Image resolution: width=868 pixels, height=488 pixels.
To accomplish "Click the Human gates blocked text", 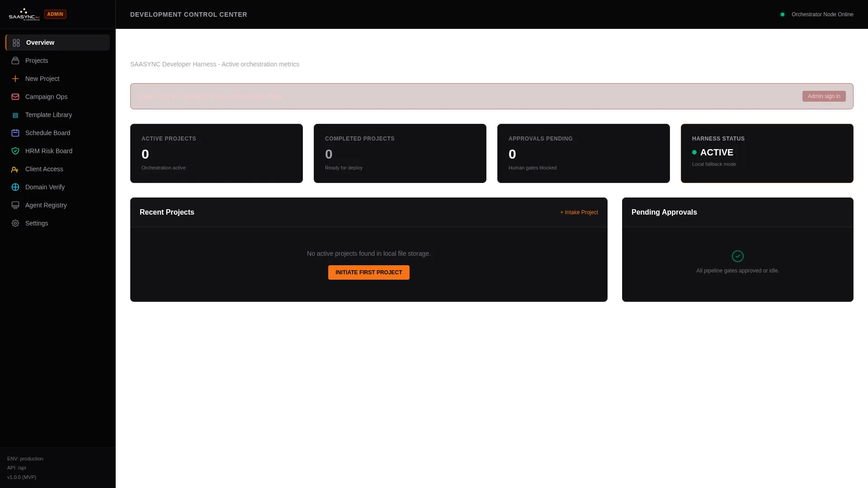I will tap(533, 168).
